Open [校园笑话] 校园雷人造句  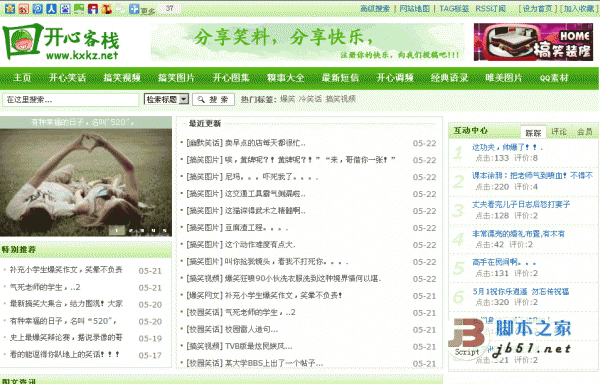point(232,329)
